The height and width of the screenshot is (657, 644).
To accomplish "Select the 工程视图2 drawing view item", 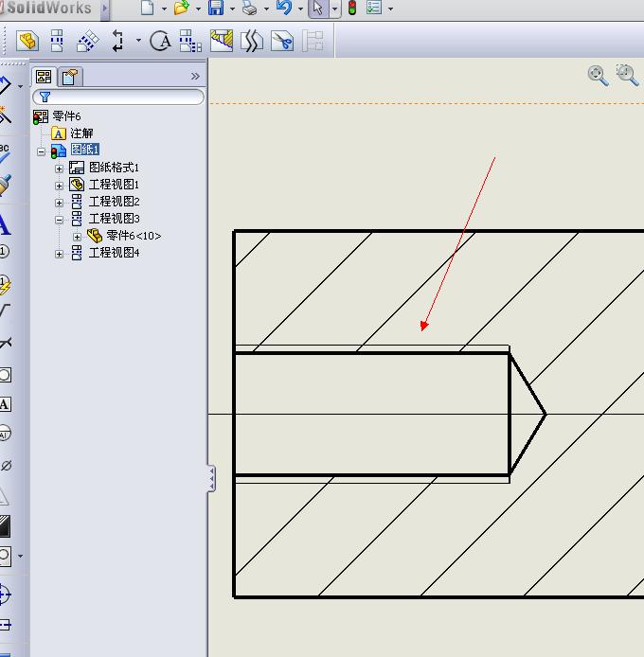I will 114,202.
